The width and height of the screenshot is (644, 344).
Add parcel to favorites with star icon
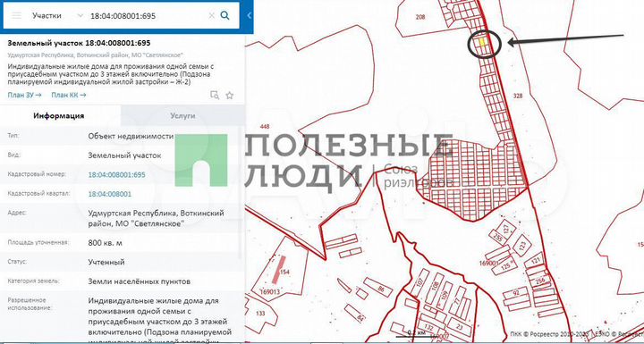pyautogui.click(x=230, y=96)
